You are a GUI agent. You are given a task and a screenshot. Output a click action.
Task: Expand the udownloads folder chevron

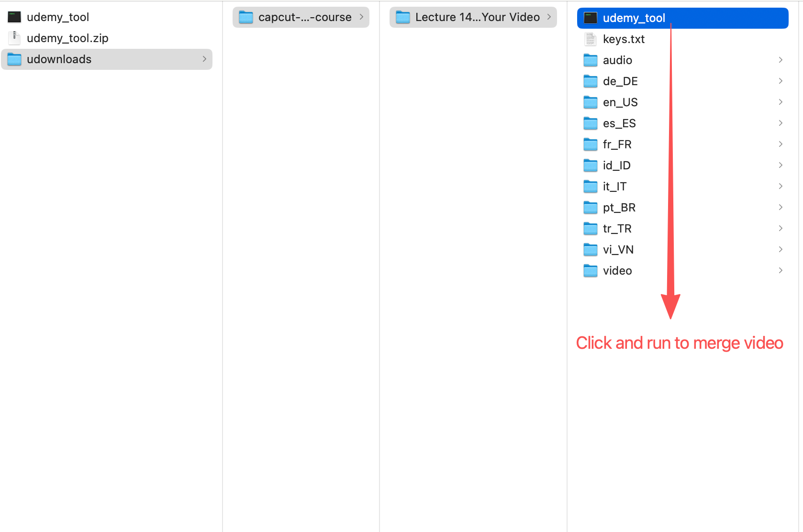coord(204,59)
